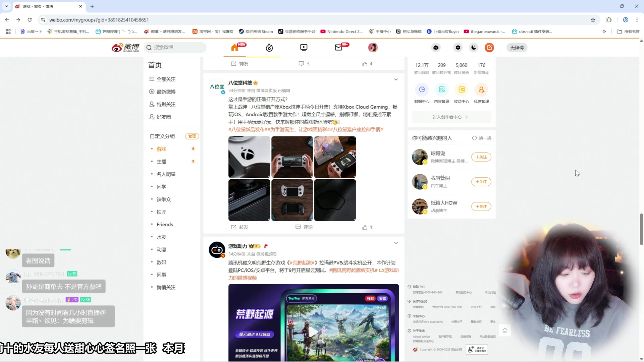
Task: Play the 荒野起源 video
Action: 314,332
